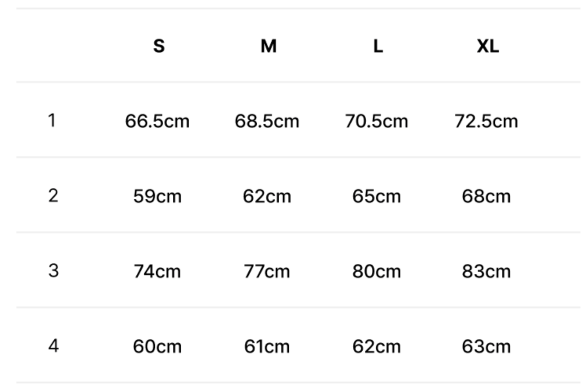Click the S size column header
Image resolution: width=584 pixels, height=392 pixels.
(x=159, y=46)
